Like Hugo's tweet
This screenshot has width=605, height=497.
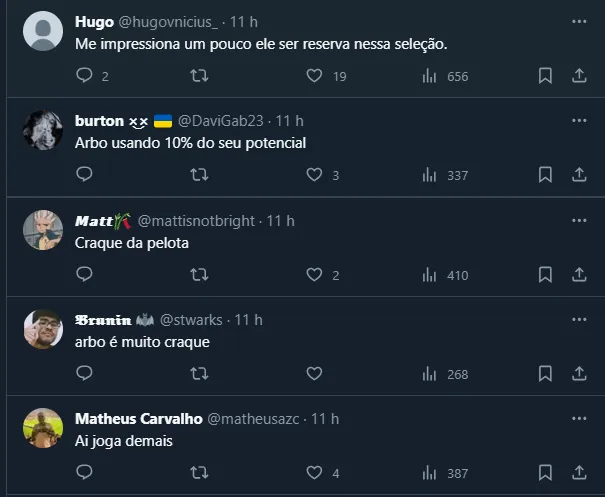[x=314, y=75]
